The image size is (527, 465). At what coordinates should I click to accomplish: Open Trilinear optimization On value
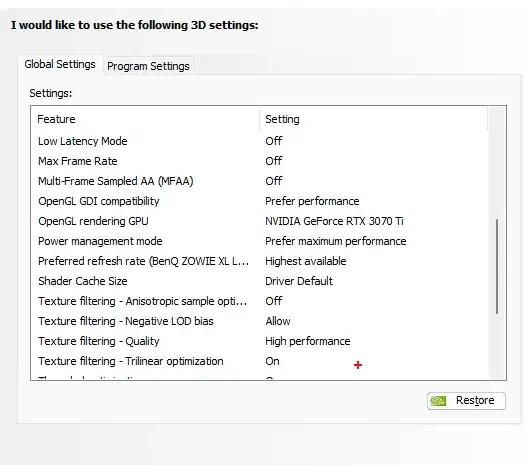272,361
